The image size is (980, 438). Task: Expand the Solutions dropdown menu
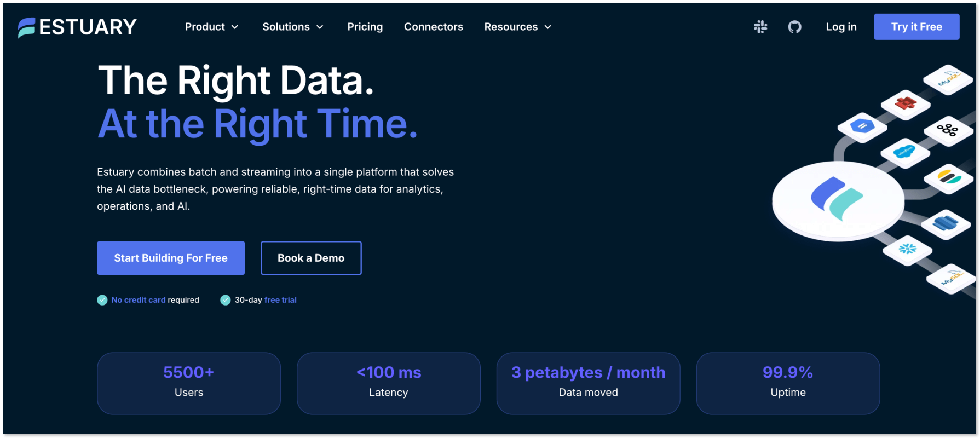(292, 27)
